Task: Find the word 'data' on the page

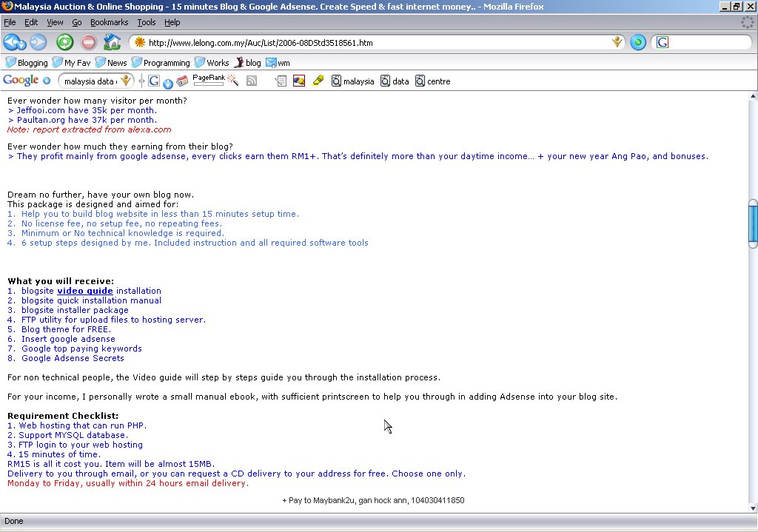Action: [395, 81]
